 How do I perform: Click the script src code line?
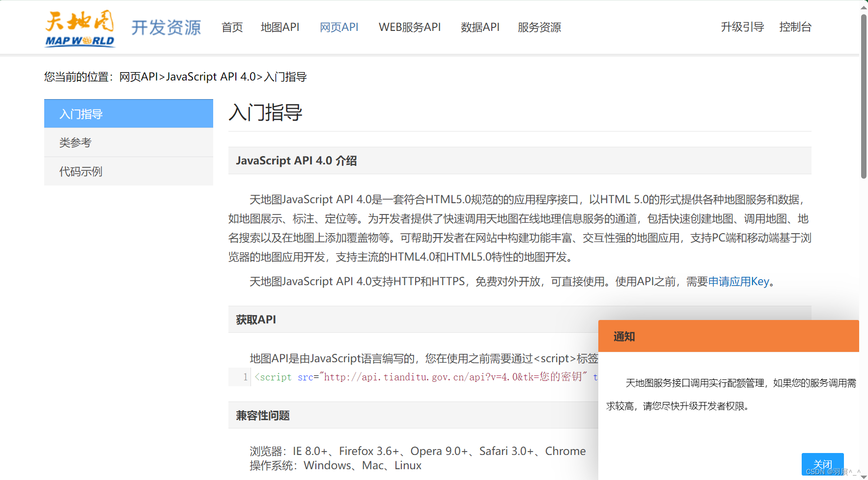click(426, 377)
